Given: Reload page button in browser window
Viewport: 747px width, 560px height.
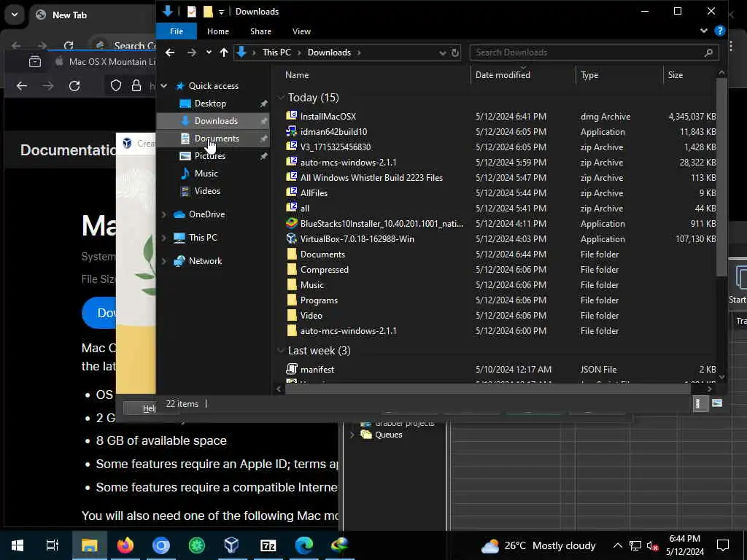Looking at the screenshot, I should pyautogui.click(x=74, y=86).
